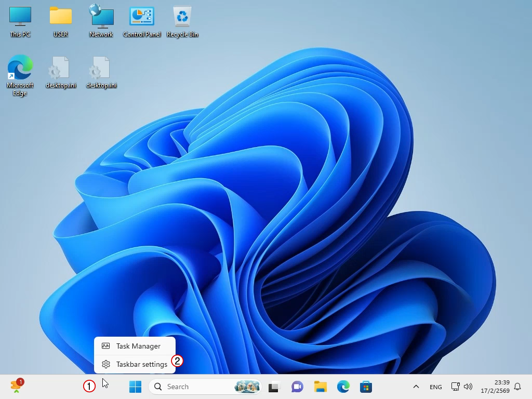Expand the hidden system tray icons
The height and width of the screenshot is (399, 532).
pos(416,387)
